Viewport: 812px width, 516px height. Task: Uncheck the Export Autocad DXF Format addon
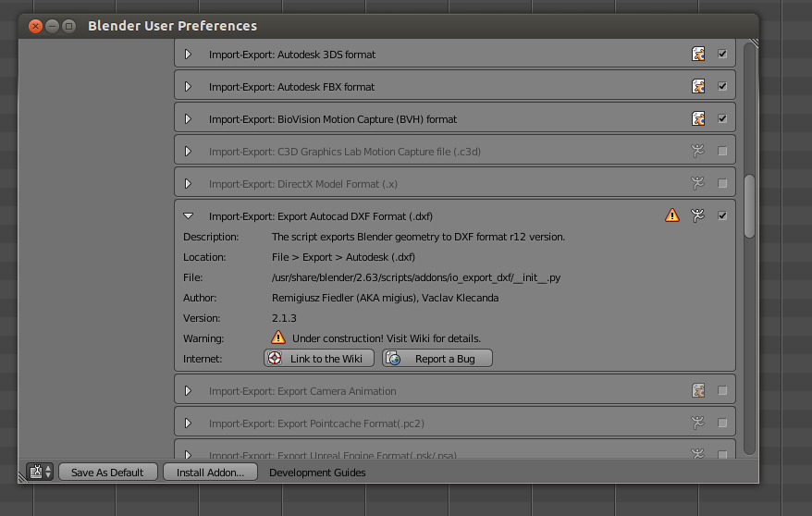click(722, 215)
